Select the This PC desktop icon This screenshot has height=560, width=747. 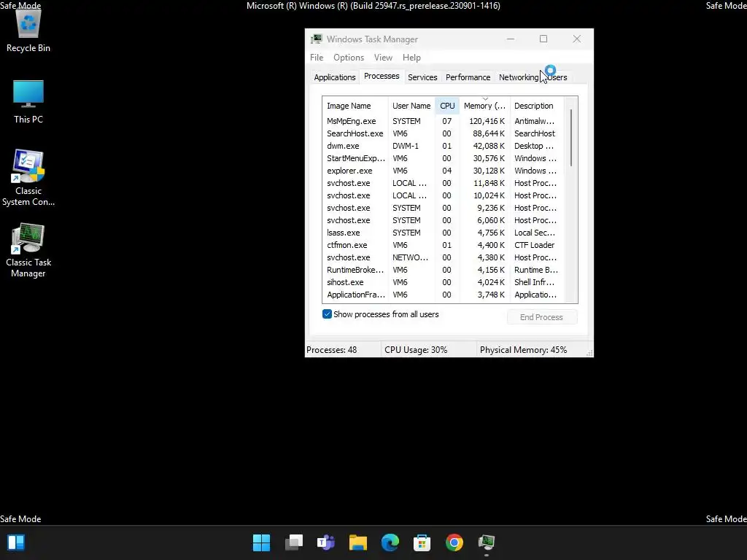(x=28, y=102)
